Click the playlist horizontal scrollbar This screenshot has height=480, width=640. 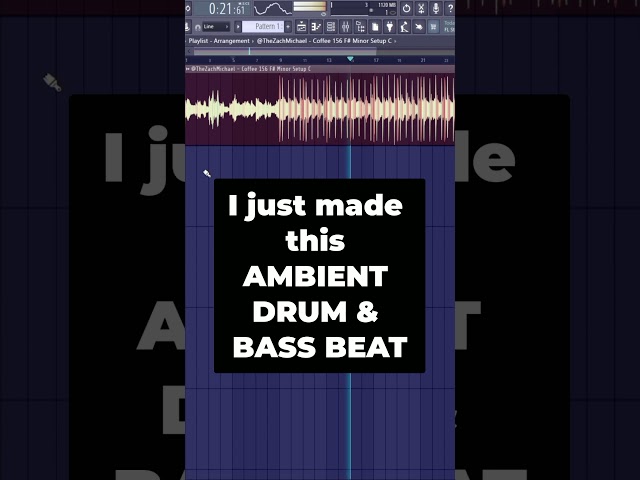[285, 52]
